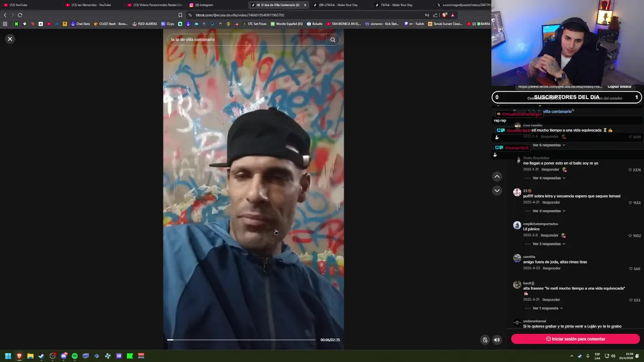Expand 'Ver 1 respuesta' under the alta fraseee comment
The height and width of the screenshot is (362, 644).
(x=548, y=308)
